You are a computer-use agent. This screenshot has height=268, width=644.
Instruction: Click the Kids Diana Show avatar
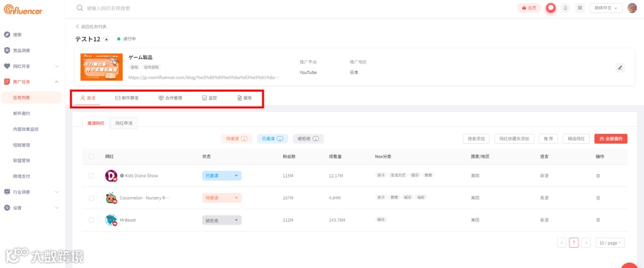(111, 176)
